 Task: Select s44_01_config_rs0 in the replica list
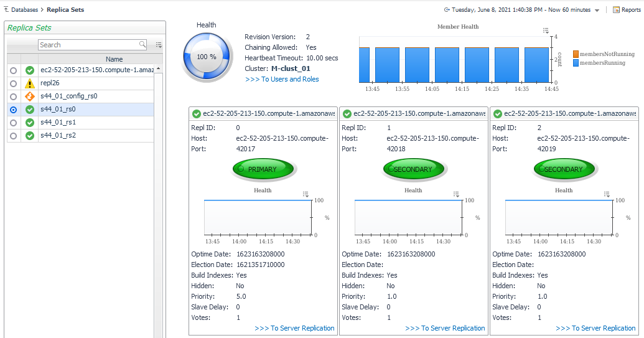[x=68, y=96]
